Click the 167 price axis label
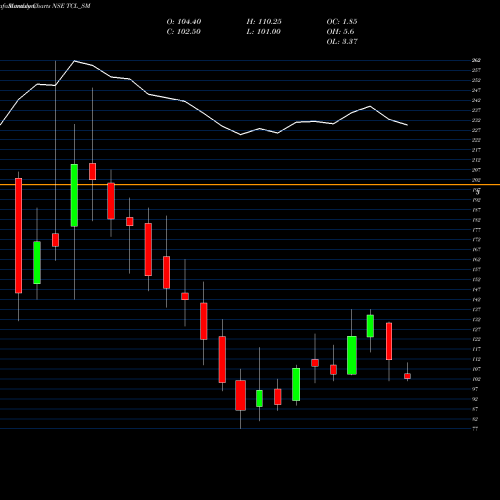 476,249
